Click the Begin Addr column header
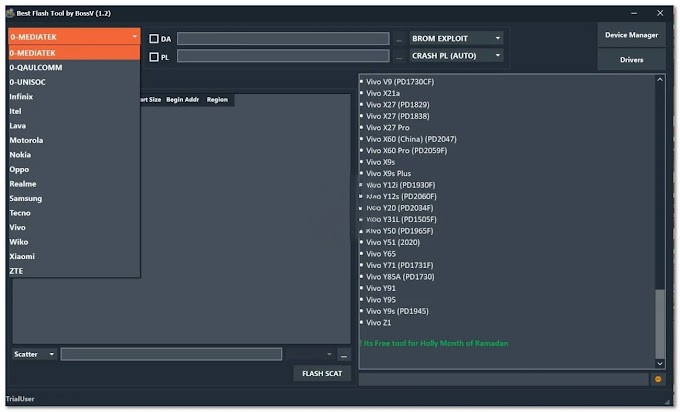Screen dimensions: 680x412 pos(183,100)
